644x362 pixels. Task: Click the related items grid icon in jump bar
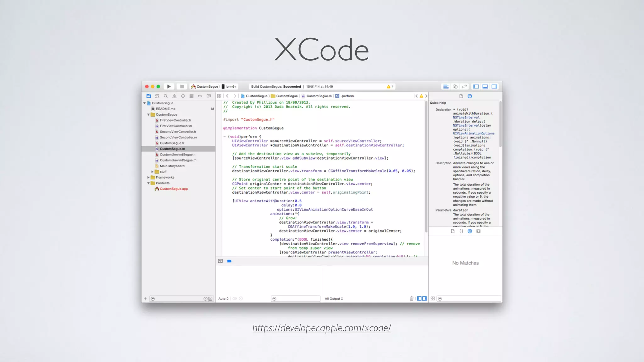click(219, 96)
